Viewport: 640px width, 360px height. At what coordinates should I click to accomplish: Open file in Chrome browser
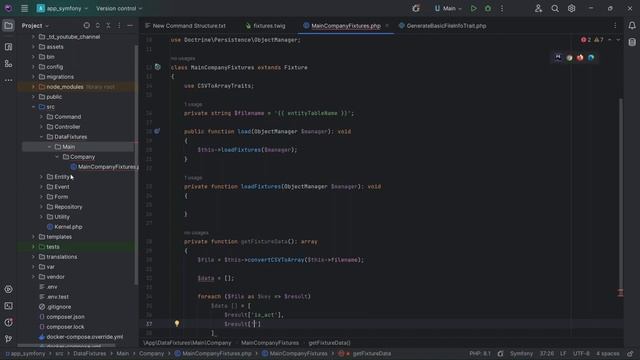click(569, 58)
